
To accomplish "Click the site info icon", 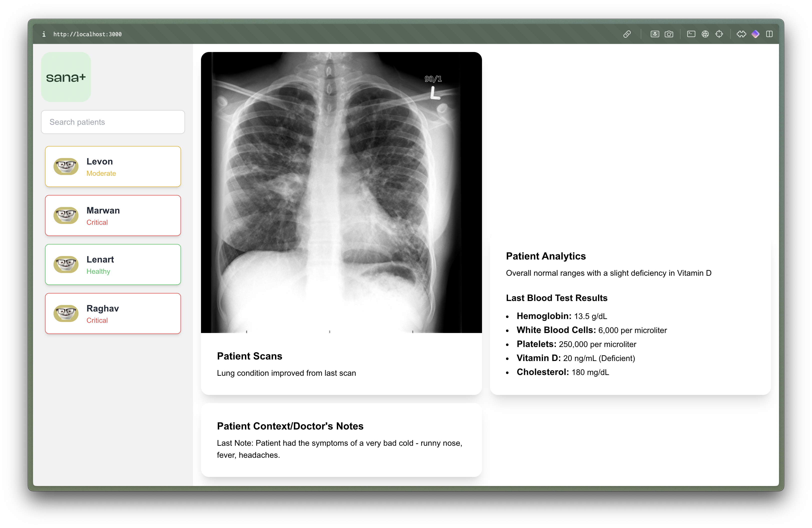I will point(44,34).
